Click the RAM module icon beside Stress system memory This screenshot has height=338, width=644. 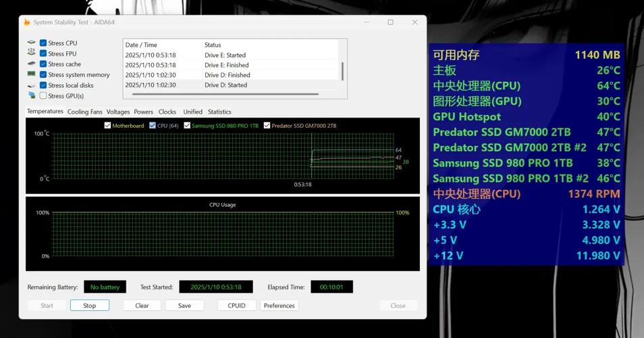pos(32,74)
